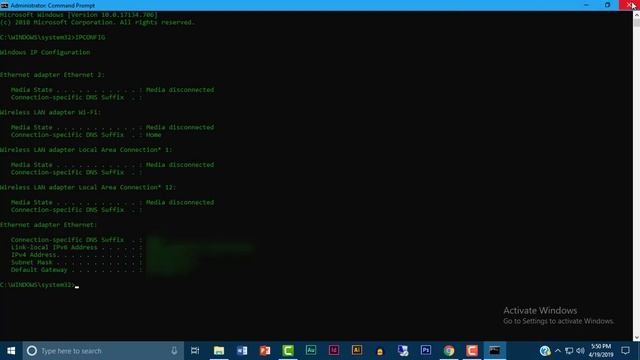Screen dimensions: 640x360
Task: Click the 'IPv4 Address' line
Action: [x=76, y=255]
